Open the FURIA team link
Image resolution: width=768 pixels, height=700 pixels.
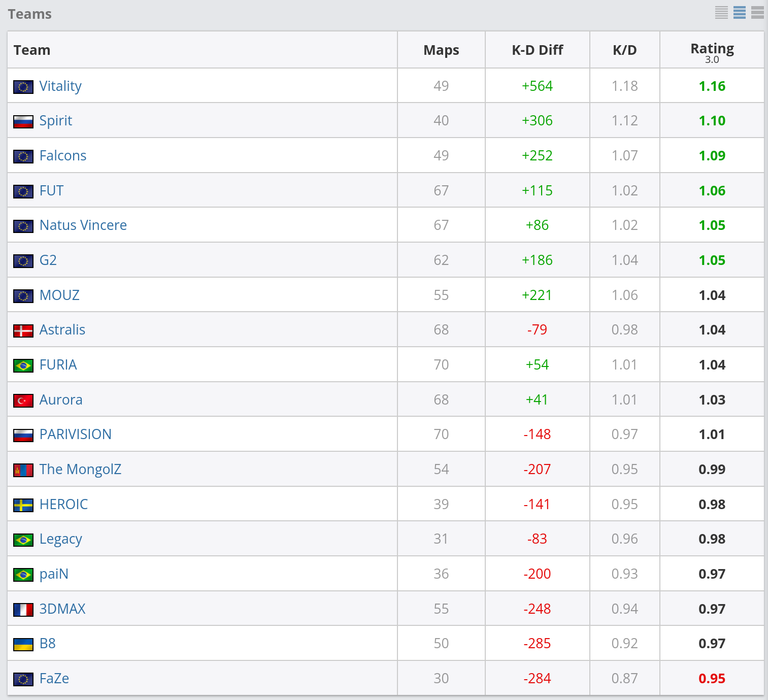pos(58,364)
